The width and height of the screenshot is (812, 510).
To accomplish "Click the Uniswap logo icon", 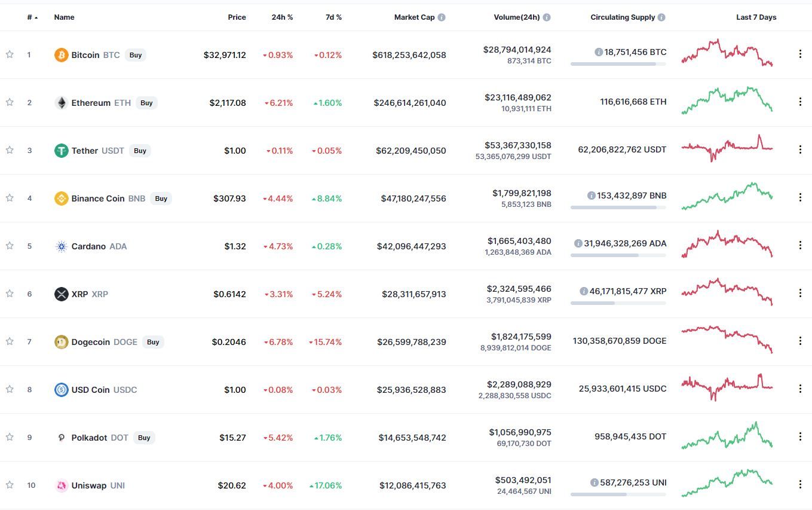I will click(x=61, y=485).
